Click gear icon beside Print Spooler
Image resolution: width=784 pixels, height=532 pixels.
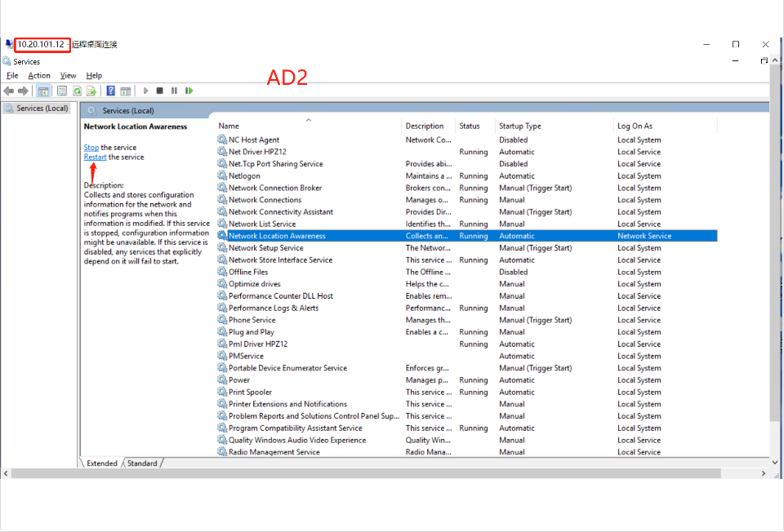coord(222,392)
